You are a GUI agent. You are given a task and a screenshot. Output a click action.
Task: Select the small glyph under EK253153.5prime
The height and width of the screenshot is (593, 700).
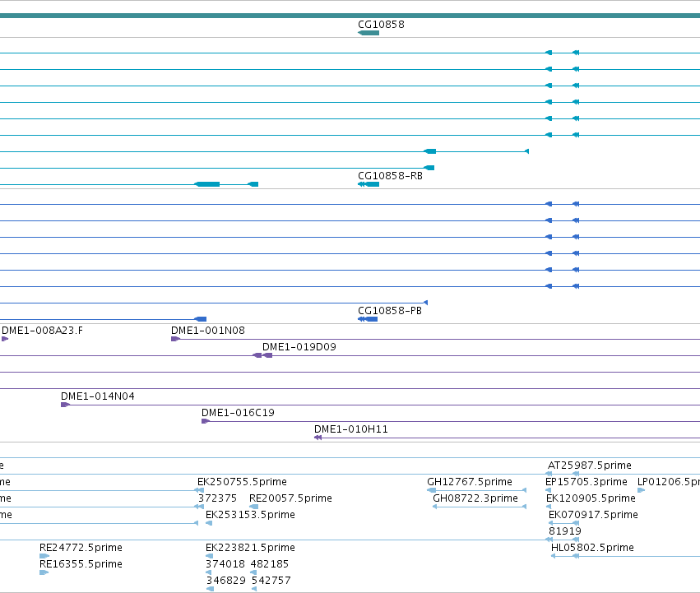(x=209, y=523)
